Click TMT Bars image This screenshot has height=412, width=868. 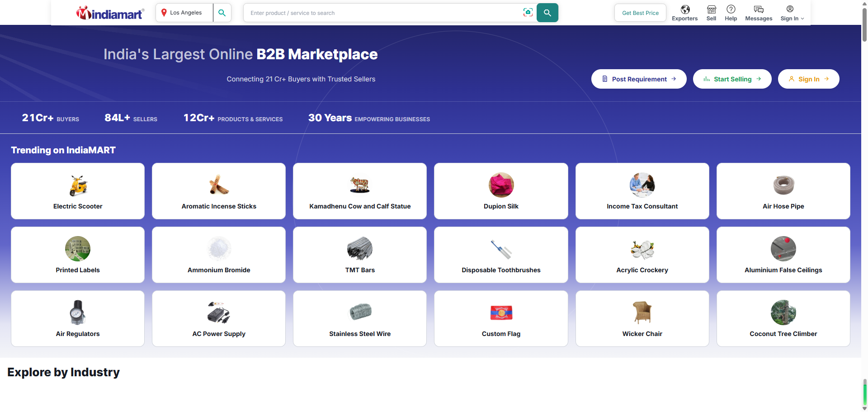pyautogui.click(x=360, y=249)
